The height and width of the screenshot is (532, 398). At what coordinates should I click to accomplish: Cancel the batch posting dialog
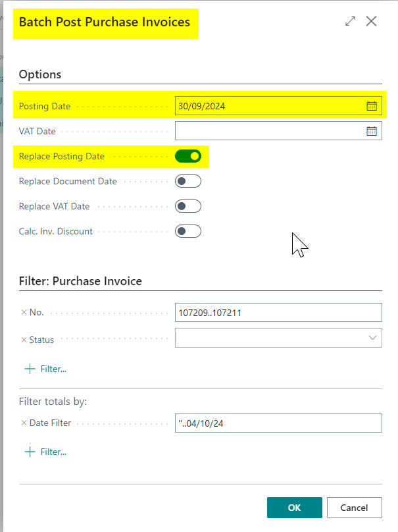click(x=354, y=508)
